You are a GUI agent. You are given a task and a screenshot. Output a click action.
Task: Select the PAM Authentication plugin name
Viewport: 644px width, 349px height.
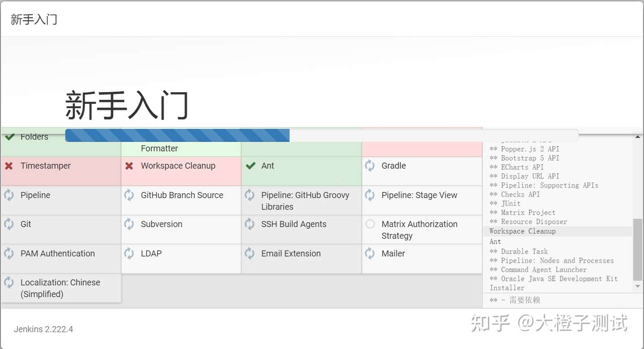[x=58, y=254]
